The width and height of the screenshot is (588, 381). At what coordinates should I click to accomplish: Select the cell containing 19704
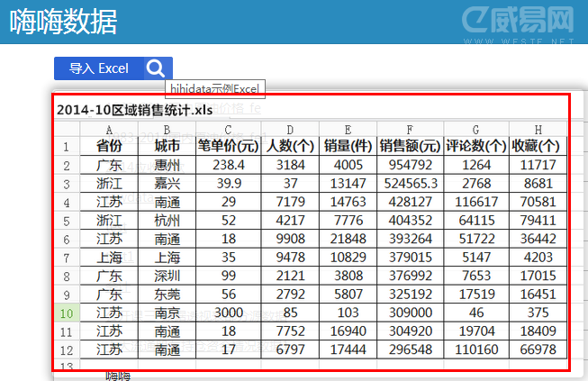(476, 331)
